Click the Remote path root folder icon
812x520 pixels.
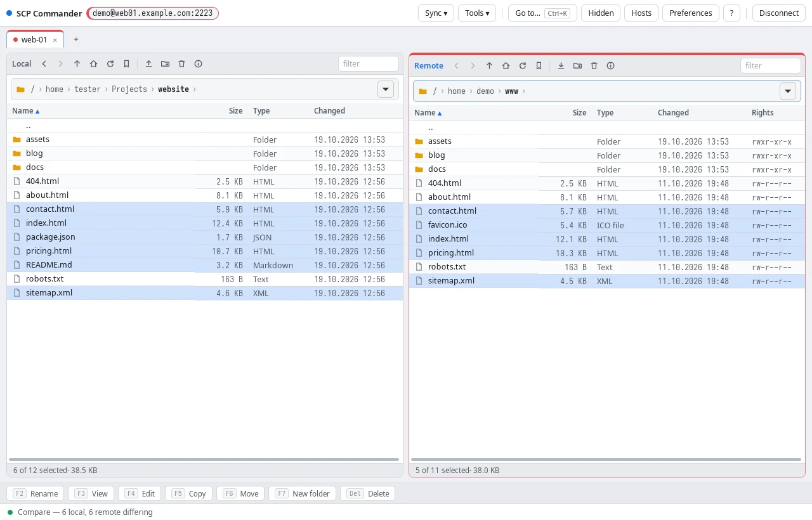pyautogui.click(x=423, y=91)
